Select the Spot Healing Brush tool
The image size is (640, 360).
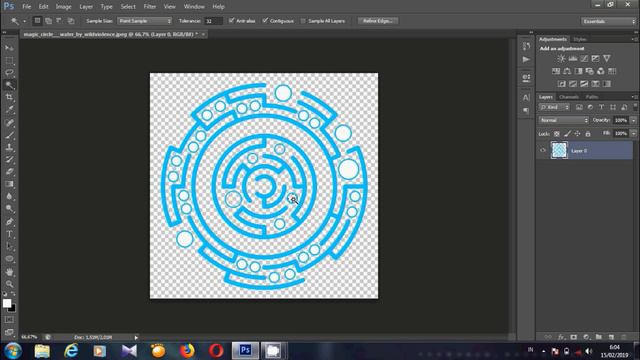(x=9, y=122)
